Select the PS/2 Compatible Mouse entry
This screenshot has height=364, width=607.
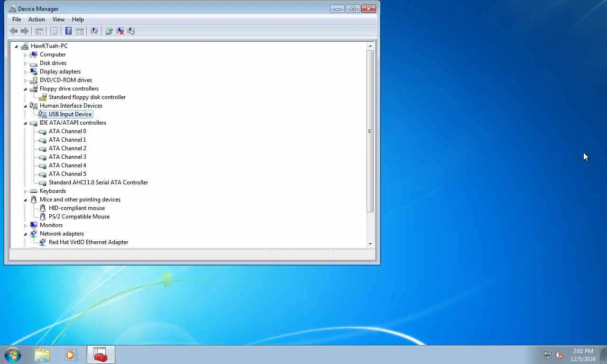coord(79,217)
